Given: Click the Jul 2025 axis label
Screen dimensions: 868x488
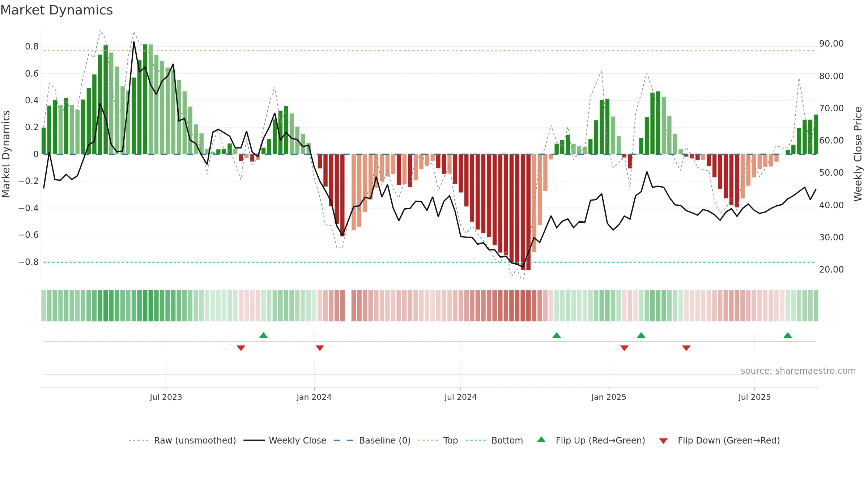Looking at the screenshot, I should [754, 397].
